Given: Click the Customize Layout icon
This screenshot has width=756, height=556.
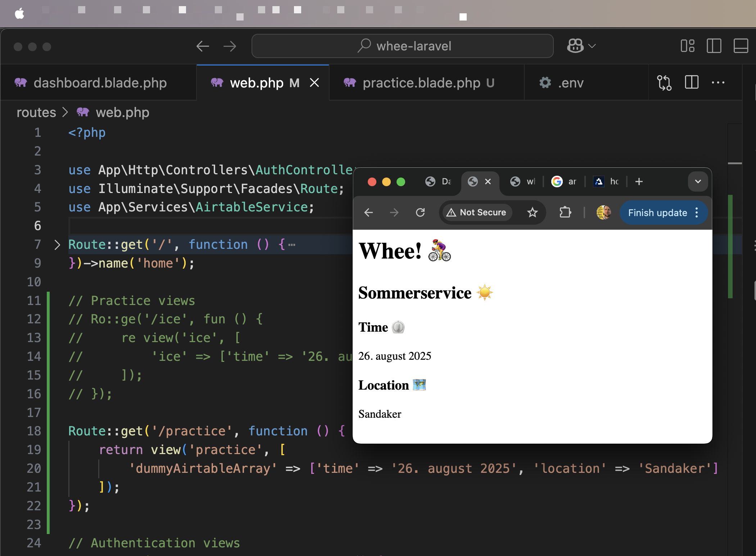Looking at the screenshot, I should pos(687,46).
